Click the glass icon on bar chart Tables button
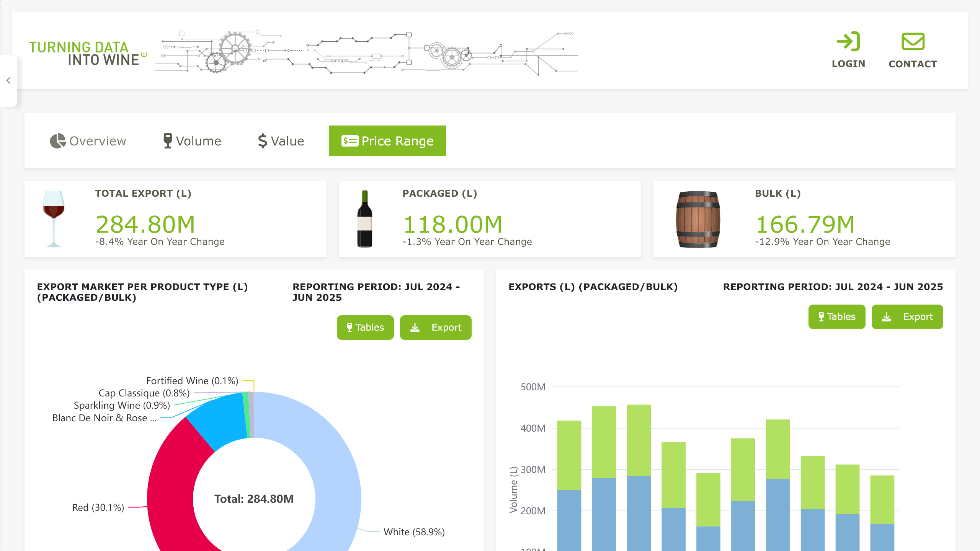The width and height of the screenshot is (980, 551). point(821,317)
